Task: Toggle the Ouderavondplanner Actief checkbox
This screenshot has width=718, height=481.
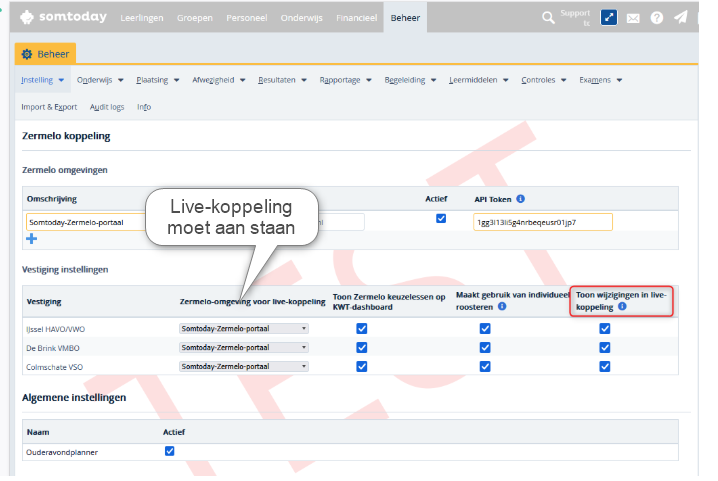Action: (169, 451)
